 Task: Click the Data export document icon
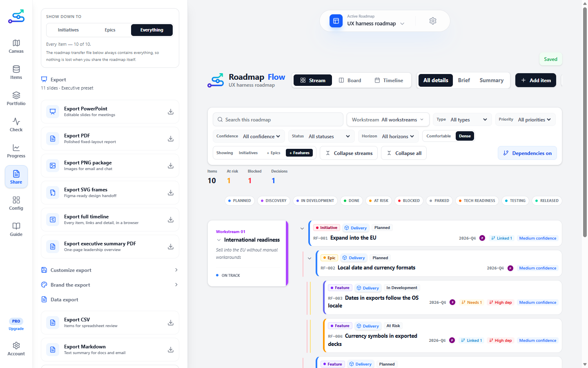click(44, 299)
